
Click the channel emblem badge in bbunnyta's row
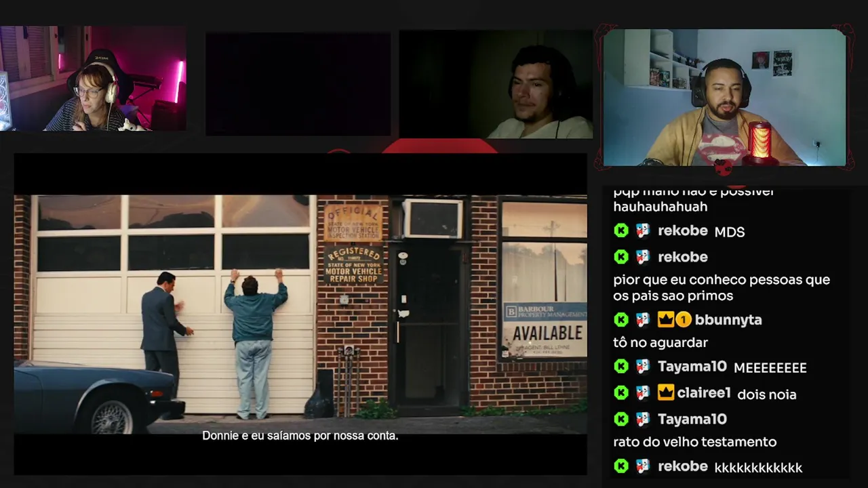point(643,319)
